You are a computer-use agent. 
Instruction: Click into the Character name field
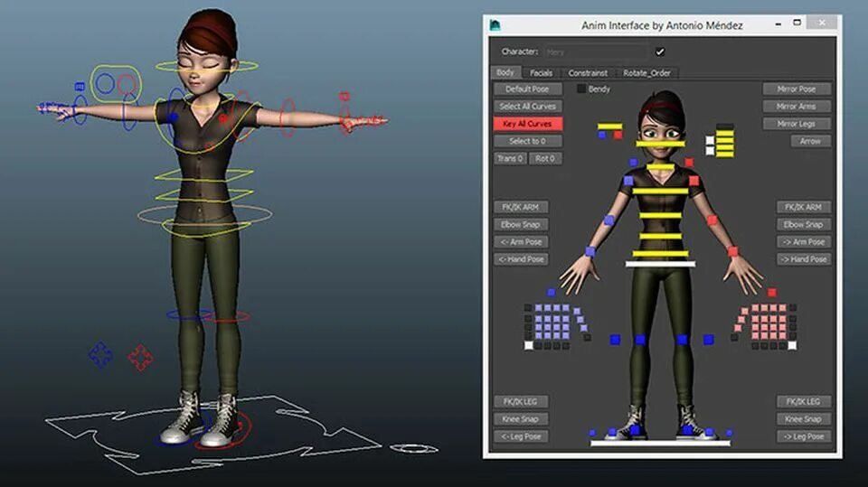596,52
